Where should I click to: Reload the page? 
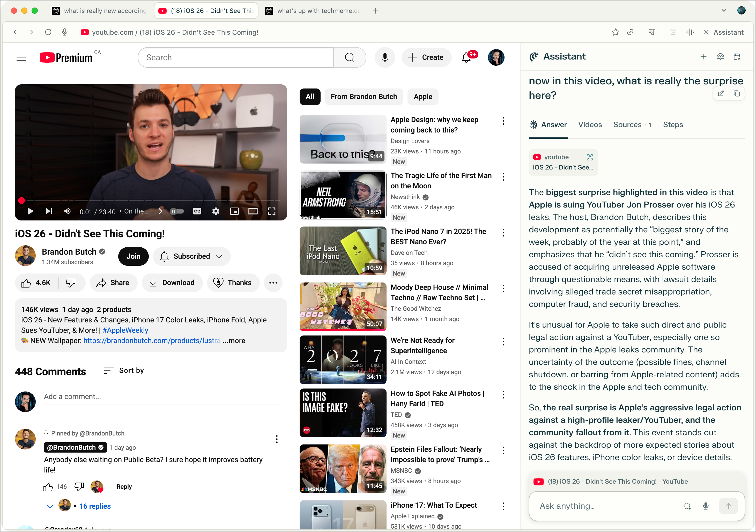coord(48,32)
